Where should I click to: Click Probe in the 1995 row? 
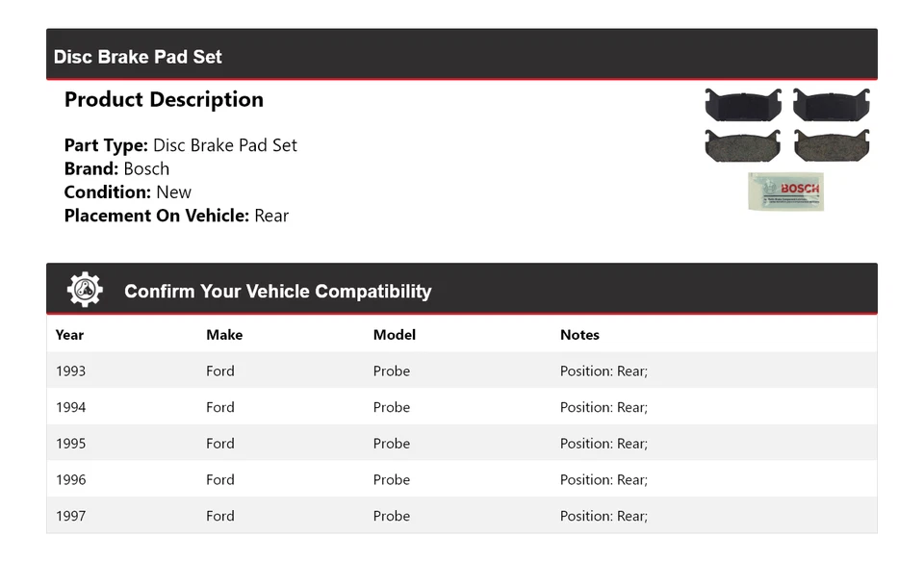click(x=392, y=444)
